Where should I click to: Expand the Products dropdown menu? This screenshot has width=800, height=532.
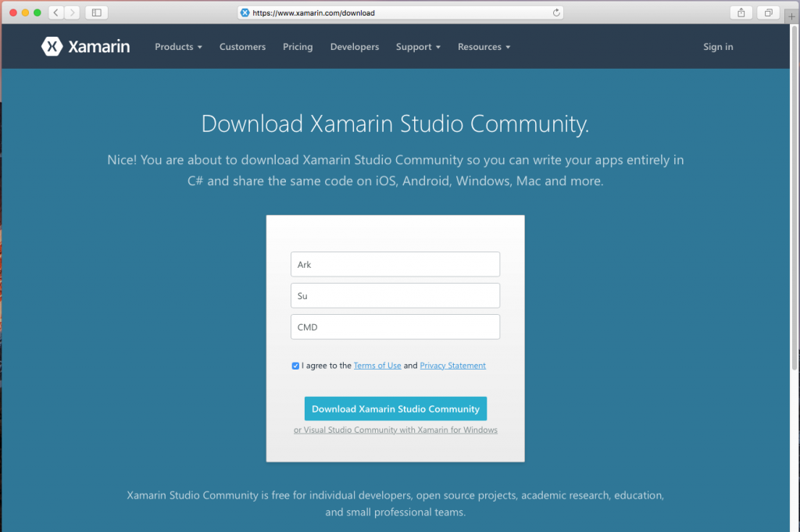tap(179, 47)
